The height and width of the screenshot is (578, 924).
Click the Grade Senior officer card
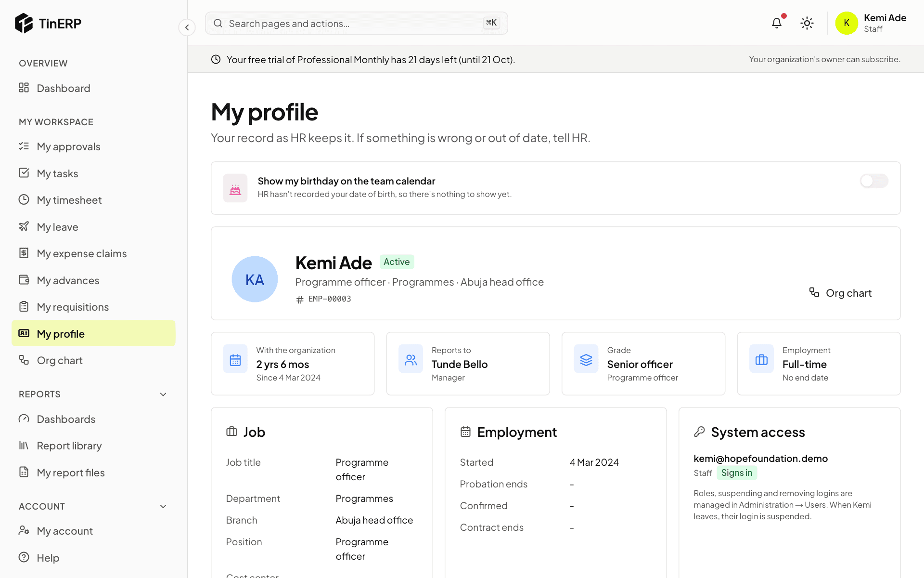643,364
